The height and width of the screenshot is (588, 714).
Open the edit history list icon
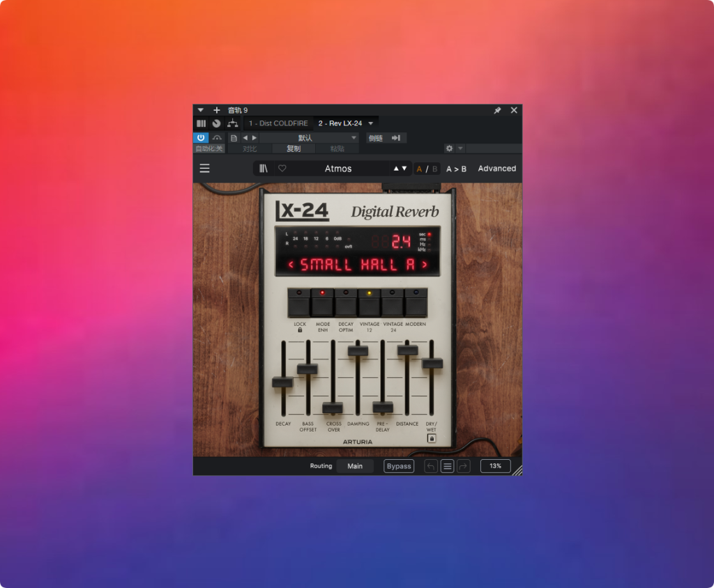click(447, 466)
